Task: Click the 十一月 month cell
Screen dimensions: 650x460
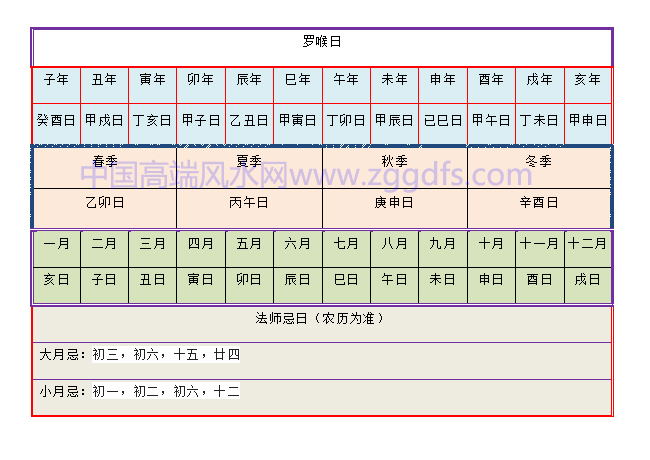Action: [x=540, y=249]
